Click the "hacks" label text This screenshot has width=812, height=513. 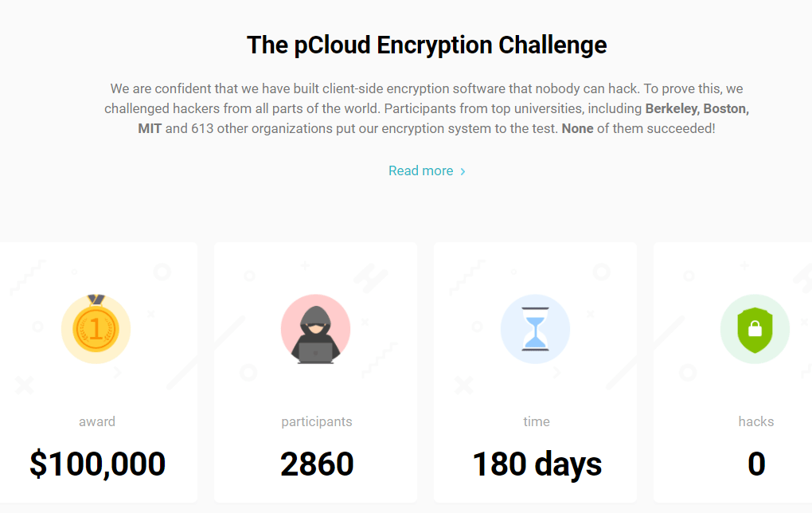756,421
